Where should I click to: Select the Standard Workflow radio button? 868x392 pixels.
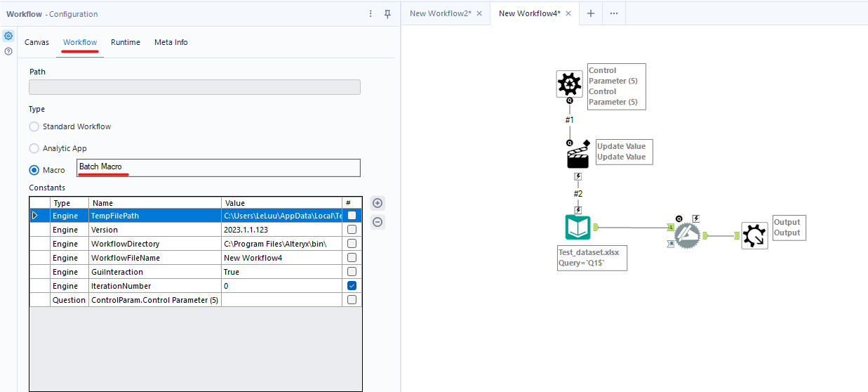pos(34,126)
